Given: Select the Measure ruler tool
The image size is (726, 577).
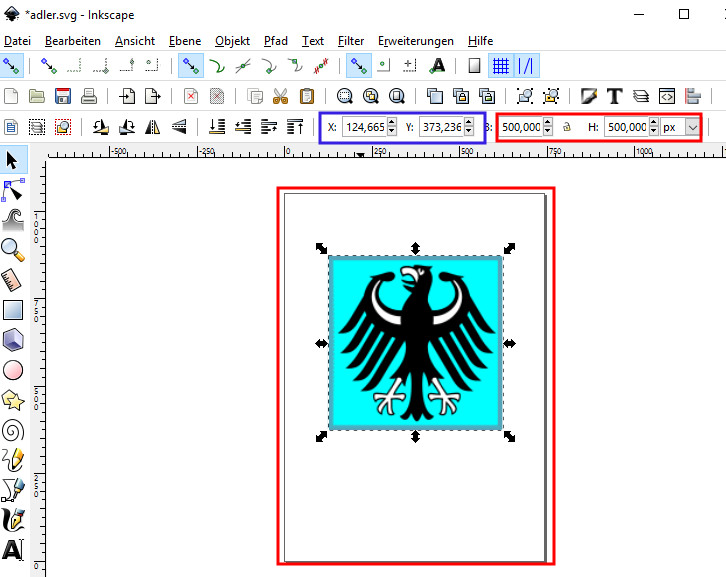Looking at the screenshot, I should 12,280.
